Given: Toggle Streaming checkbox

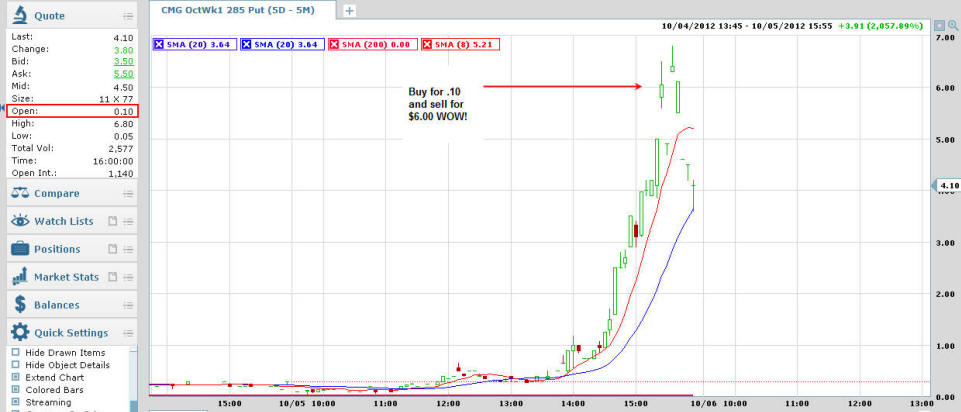Looking at the screenshot, I should coord(15,402).
